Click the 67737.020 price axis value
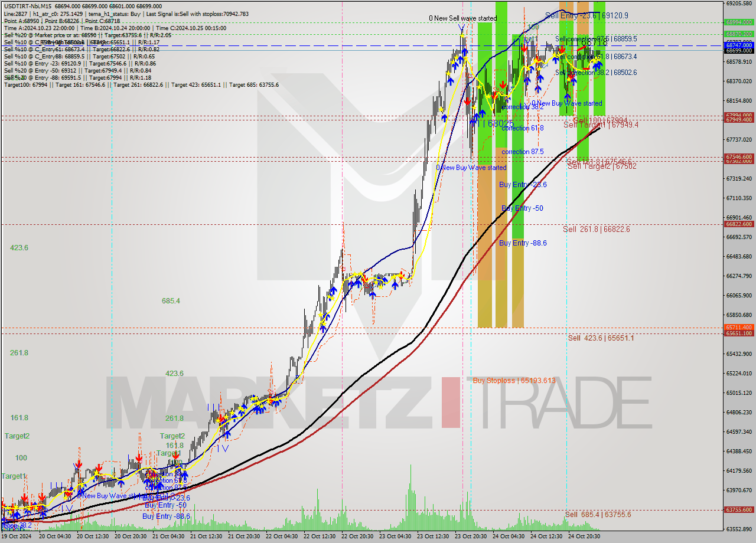 point(739,139)
